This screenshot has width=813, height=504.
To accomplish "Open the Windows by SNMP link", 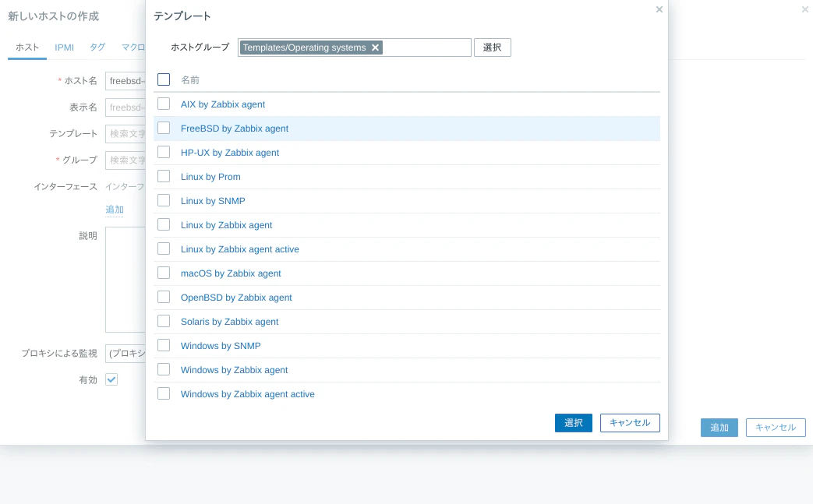I will click(x=221, y=346).
